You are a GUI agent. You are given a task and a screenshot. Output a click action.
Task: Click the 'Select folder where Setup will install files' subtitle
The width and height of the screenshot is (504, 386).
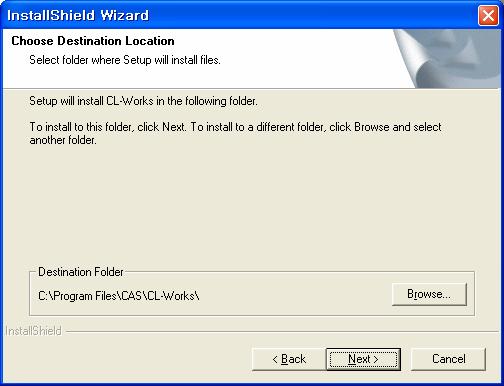pos(125,60)
